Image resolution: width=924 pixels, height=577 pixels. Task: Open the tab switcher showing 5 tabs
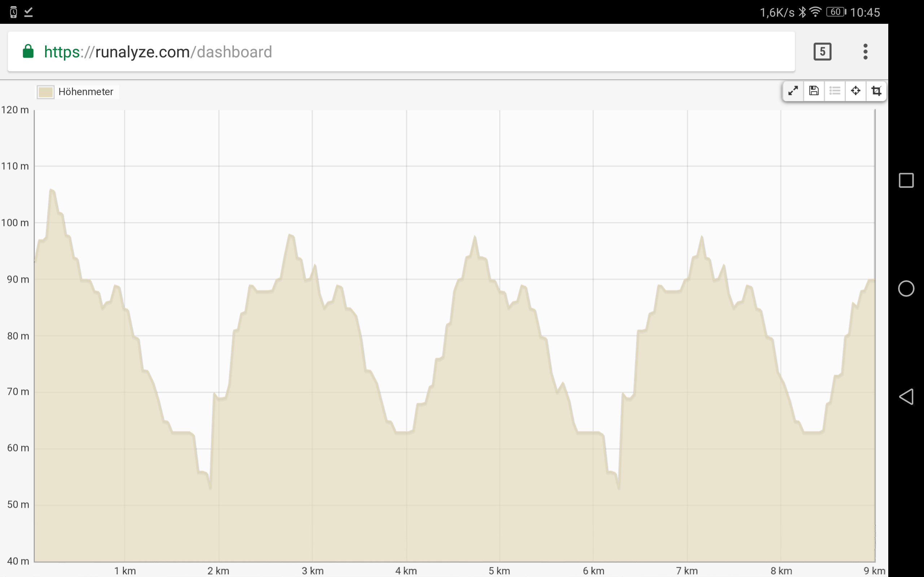coord(822,52)
